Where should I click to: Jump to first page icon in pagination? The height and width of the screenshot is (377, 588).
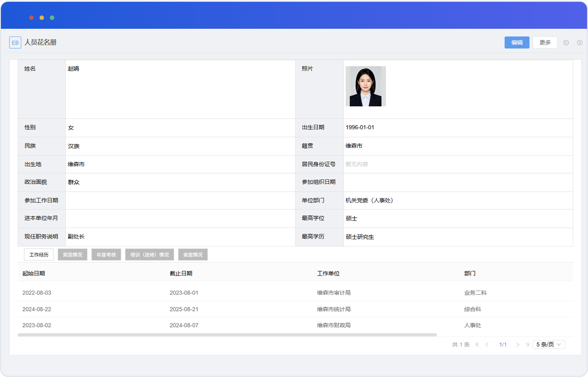[477, 345]
